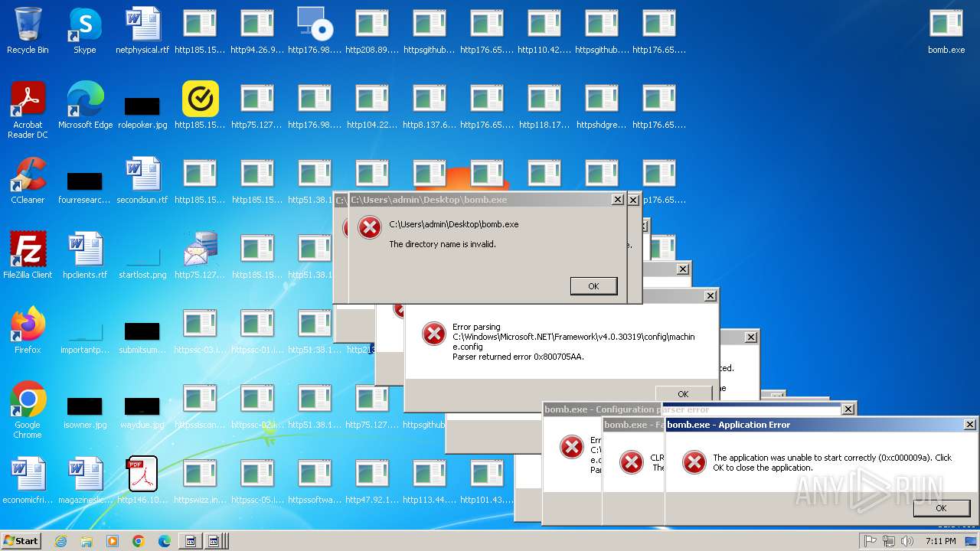This screenshot has height=551, width=980.
Task: Click OK in the Error parsing dialog
Action: point(683,393)
